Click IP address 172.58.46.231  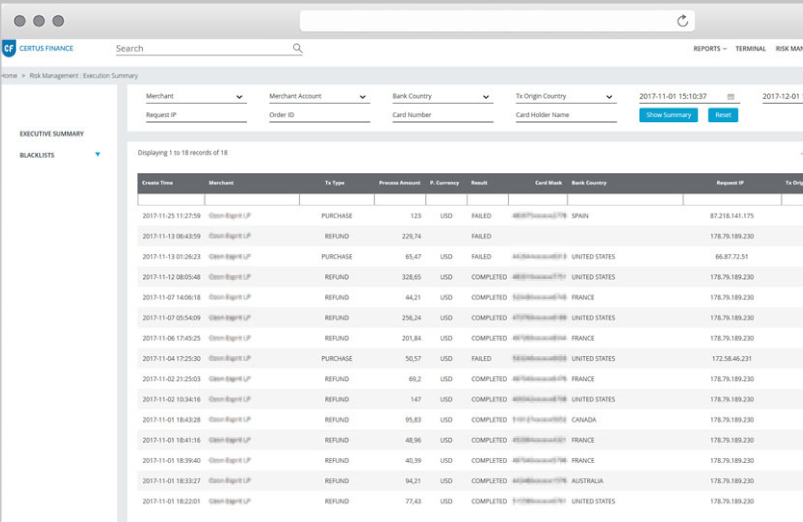732,359
